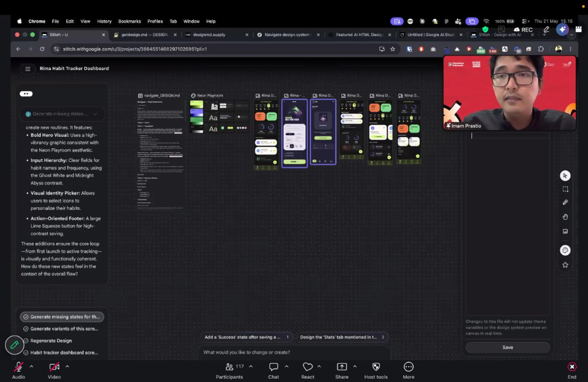Click the 'What would you like to change' prompt field
The width and height of the screenshot is (588, 382).
point(295,352)
